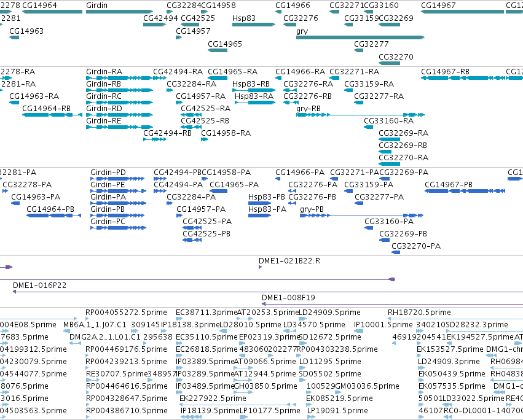Select EST EC38711.3prime label
Viewport: 523px width, 420px height.
[x=206, y=313]
